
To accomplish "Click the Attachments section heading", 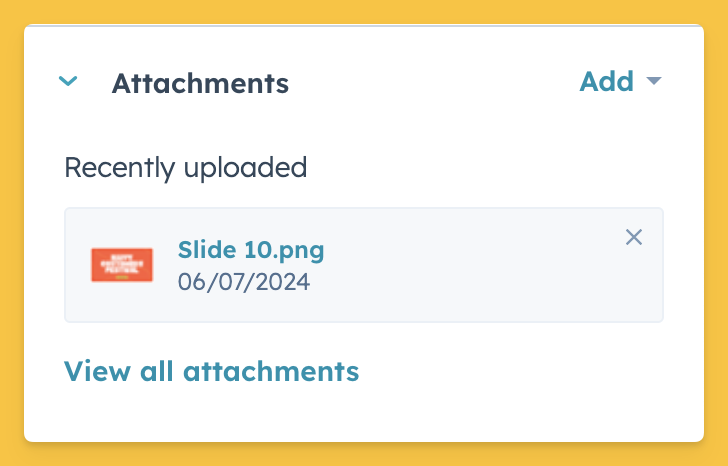I will tap(200, 83).
